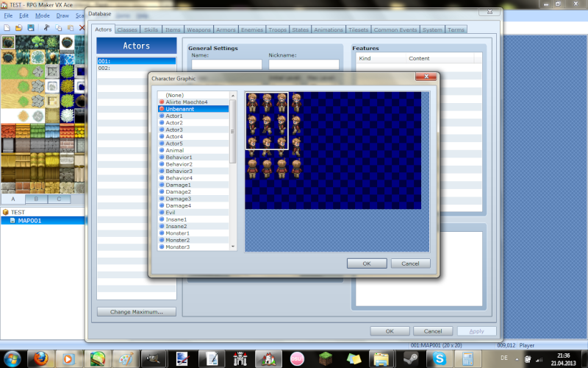Click the Paste clipboard icon
Screen dimensions: 588x368
point(71,28)
